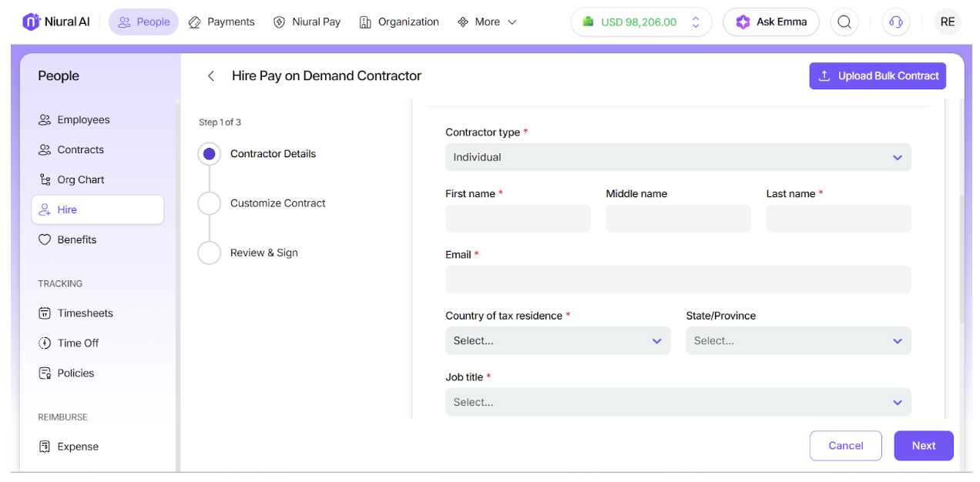Click the Email input field
The image size is (980, 482).
pos(678,279)
